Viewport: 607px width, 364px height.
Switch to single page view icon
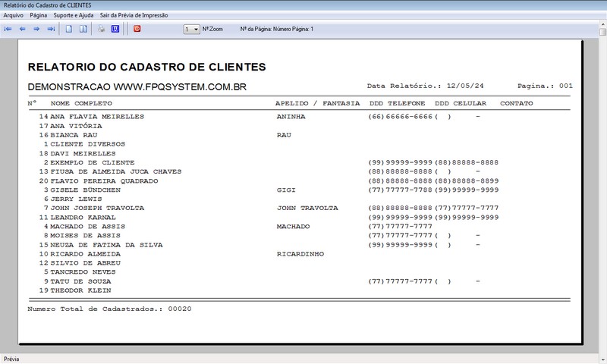point(69,29)
